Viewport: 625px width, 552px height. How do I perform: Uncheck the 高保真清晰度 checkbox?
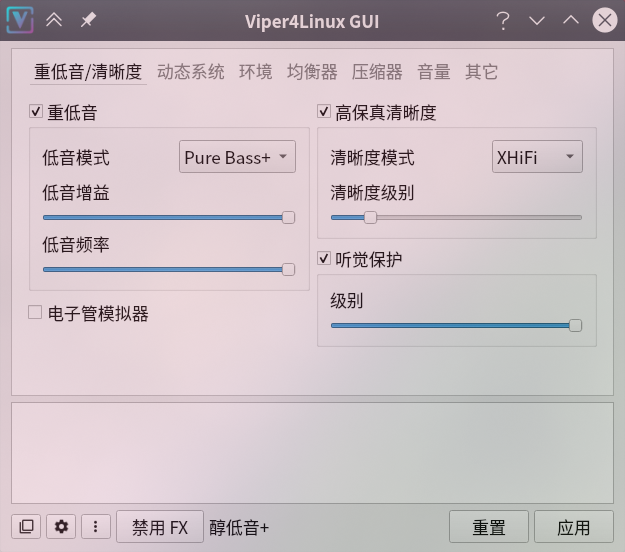[324, 111]
